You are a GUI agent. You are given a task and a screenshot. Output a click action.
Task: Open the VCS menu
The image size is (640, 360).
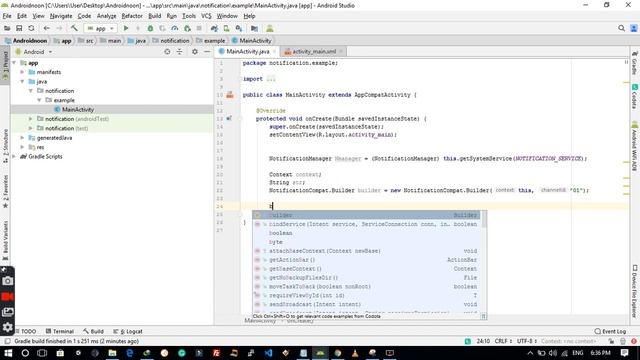pos(206,16)
